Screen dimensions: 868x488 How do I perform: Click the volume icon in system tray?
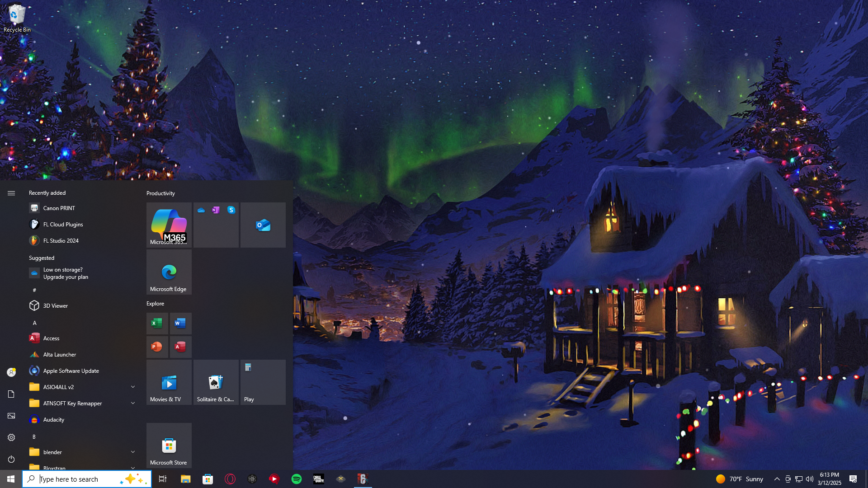tap(810, 479)
